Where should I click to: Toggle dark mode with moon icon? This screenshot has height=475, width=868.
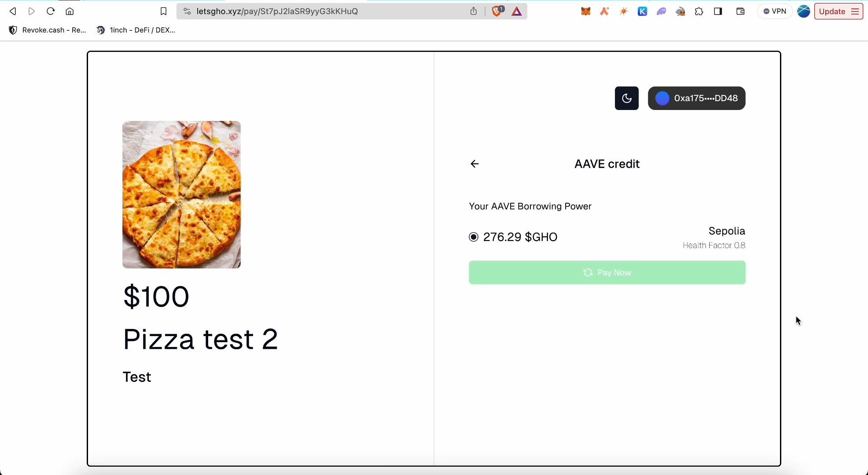click(626, 98)
